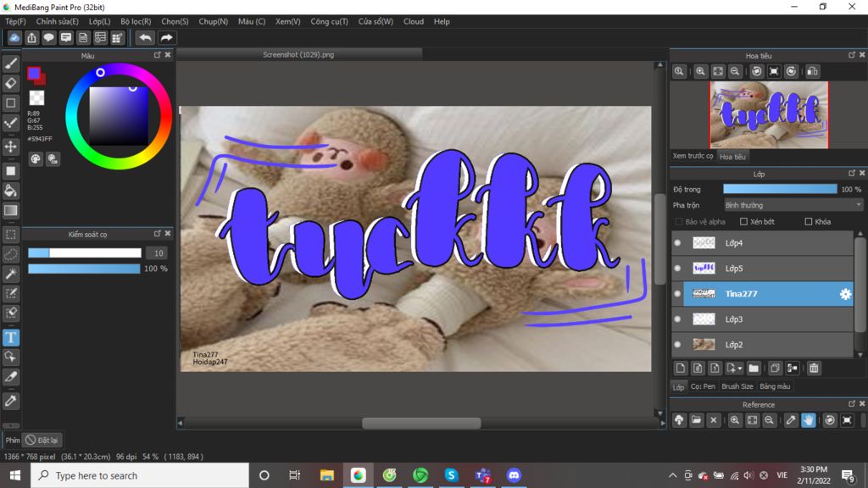Close the Màu panel
Image resolution: width=868 pixels, height=488 pixels.
point(168,55)
